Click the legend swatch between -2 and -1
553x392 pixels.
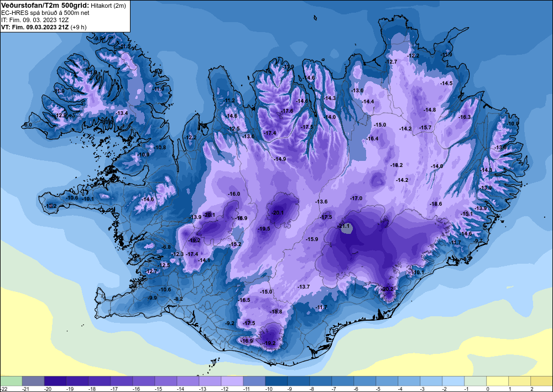tap(453, 381)
